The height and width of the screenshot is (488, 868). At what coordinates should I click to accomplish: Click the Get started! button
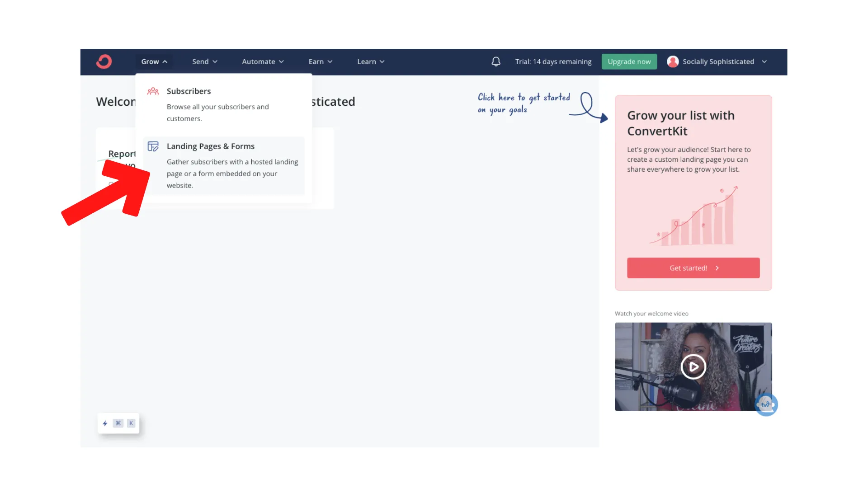pos(693,268)
